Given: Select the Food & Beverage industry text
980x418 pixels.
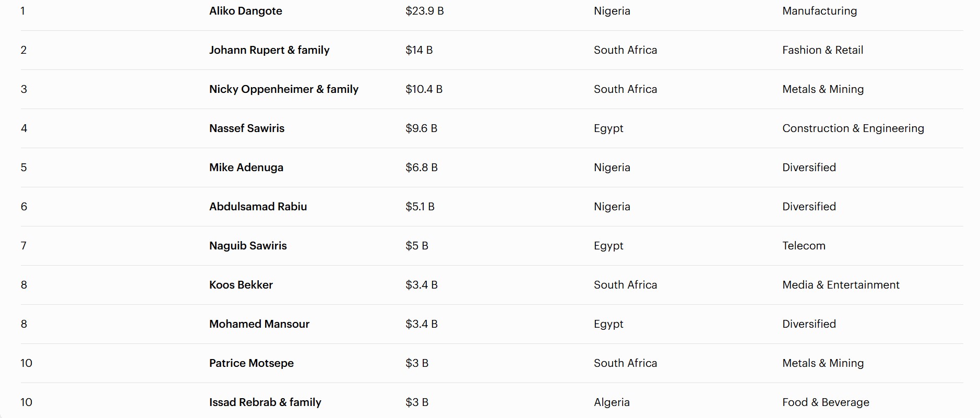Looking at the screenshot, I should click(826, 402).
